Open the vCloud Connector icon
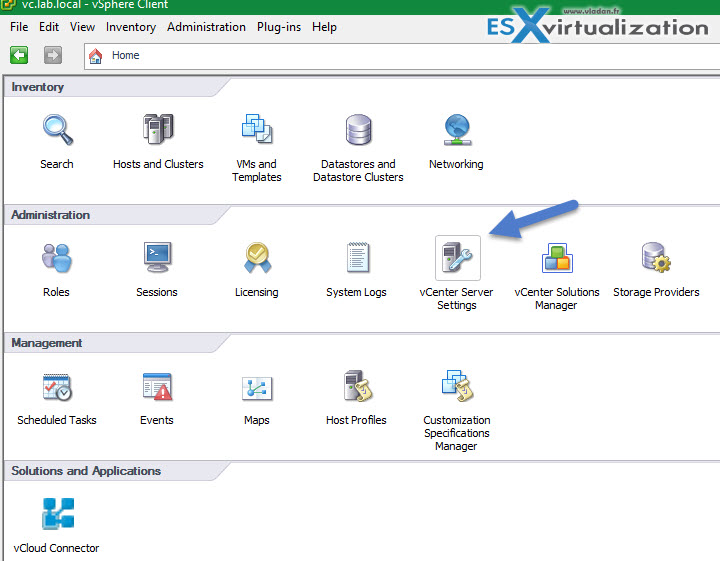 (58, 513)
